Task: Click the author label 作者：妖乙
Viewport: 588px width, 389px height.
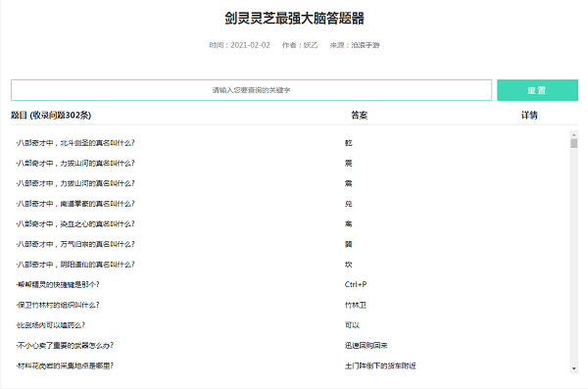Action: pos(300,45)
